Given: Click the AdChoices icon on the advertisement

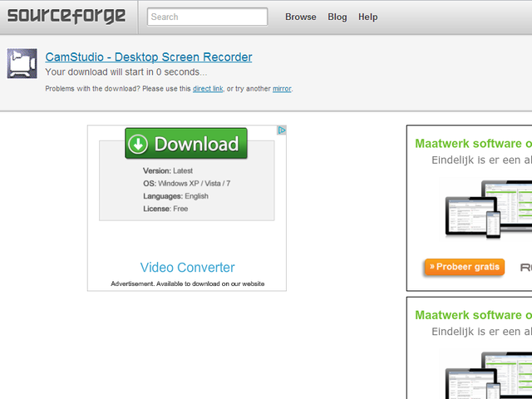Looking at the screenshot, I should click(x=282, y=130).
